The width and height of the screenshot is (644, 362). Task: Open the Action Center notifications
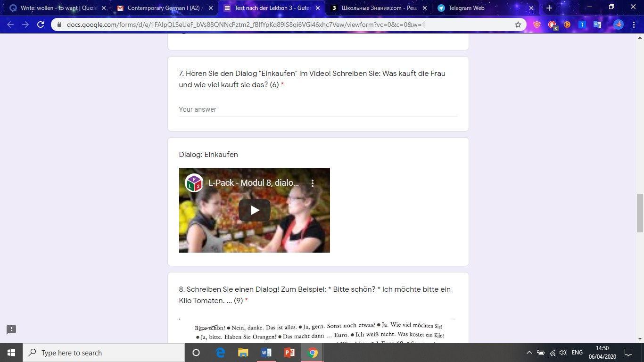click(x=628, y=353)
